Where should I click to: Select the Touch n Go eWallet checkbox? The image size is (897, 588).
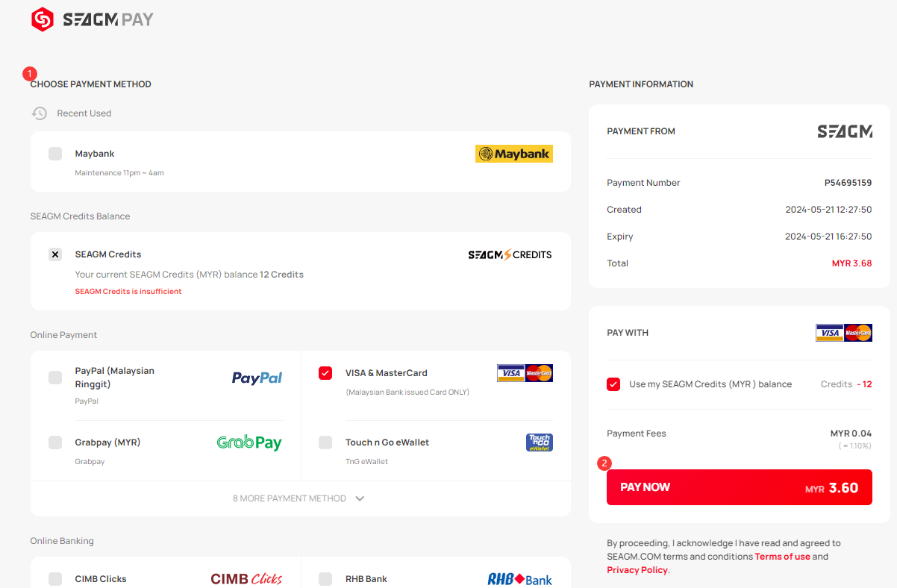[x=325, y=442]
